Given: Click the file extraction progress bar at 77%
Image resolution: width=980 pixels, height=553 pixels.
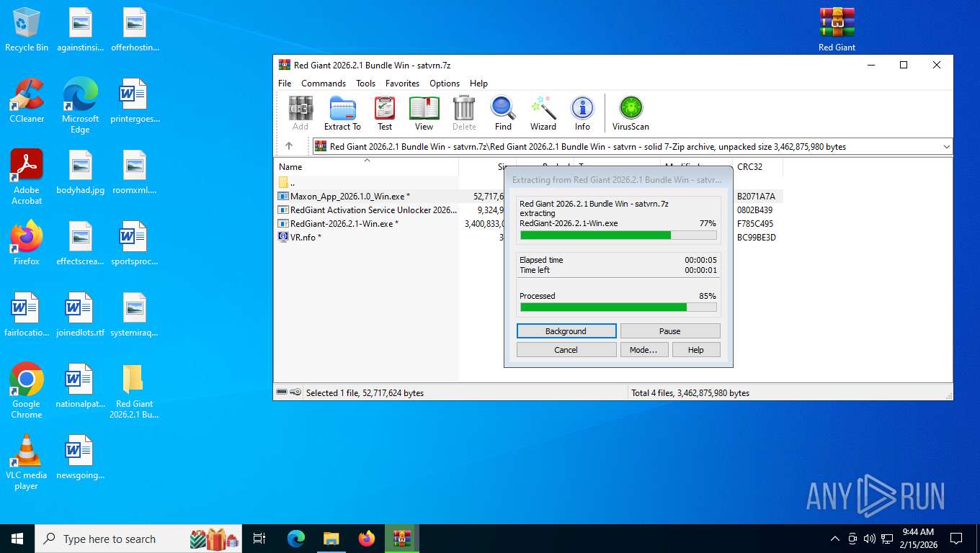Looking at the screenshot, I should coord(618,235).
